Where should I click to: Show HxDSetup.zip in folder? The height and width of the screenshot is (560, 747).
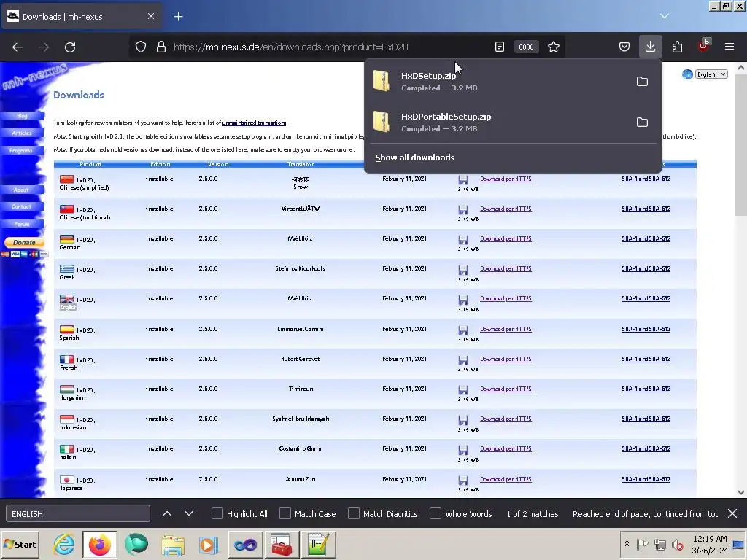[642, 82]
